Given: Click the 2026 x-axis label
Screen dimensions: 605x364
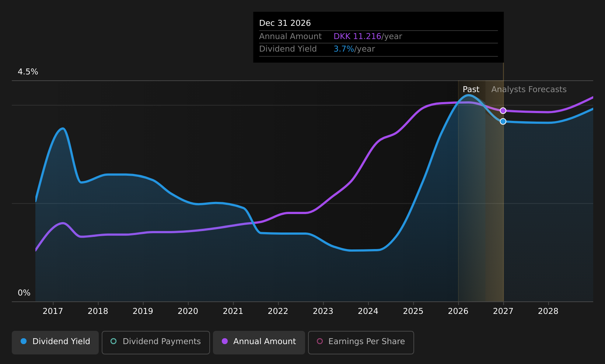Looking at the screenshot, I should click(458, 311).
